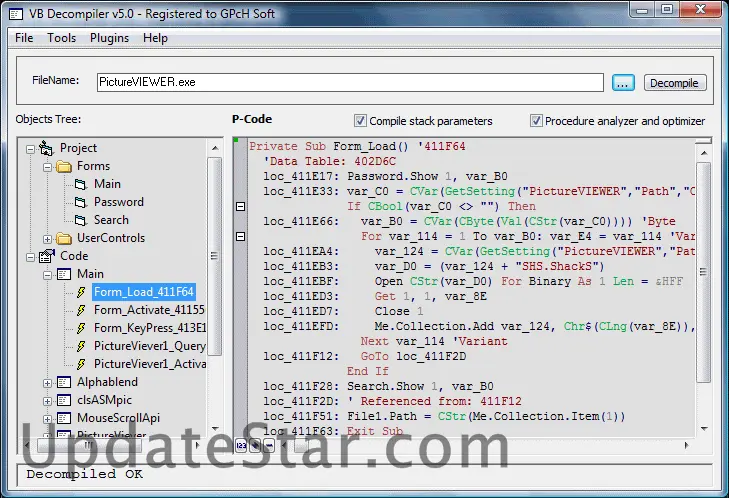Expand the Alphablend node
Viewport: 729px width, 498px height.
click(47, 384)
